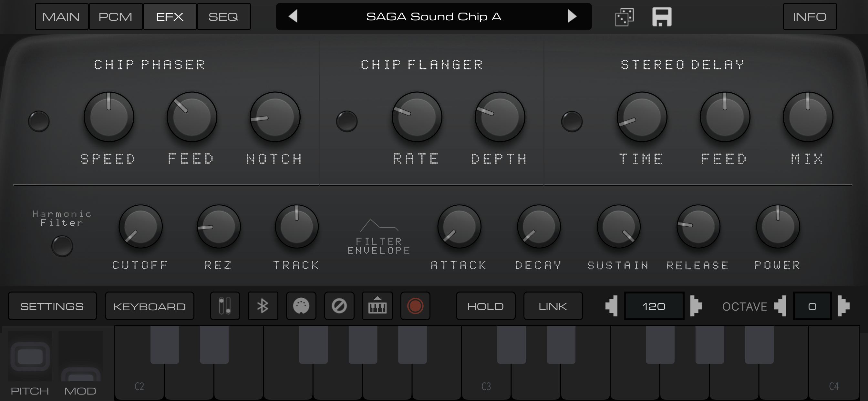Open the SETTINGS panel
The image size is (868, 401).
[52, 306]
